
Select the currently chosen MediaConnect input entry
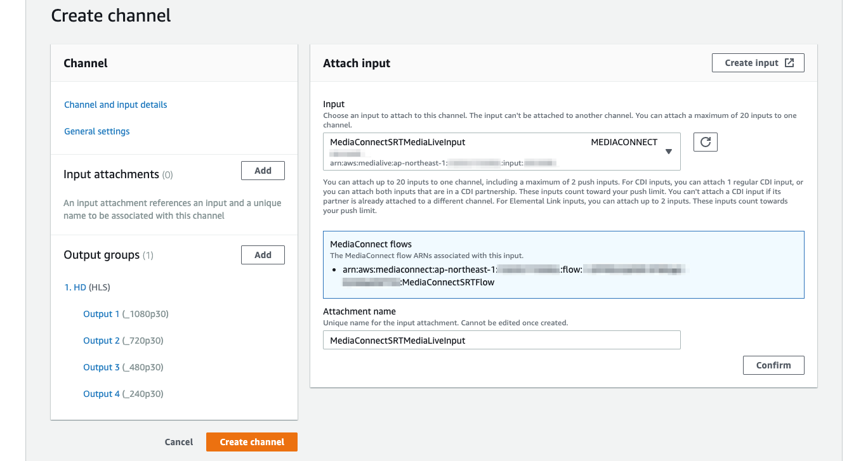(x=444, y=142)
